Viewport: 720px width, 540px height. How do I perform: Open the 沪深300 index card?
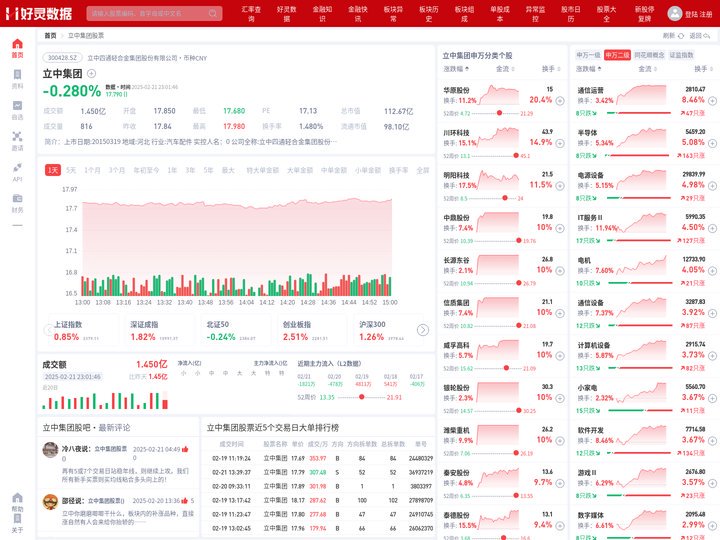pyautogui.click(x=386, y=331)
